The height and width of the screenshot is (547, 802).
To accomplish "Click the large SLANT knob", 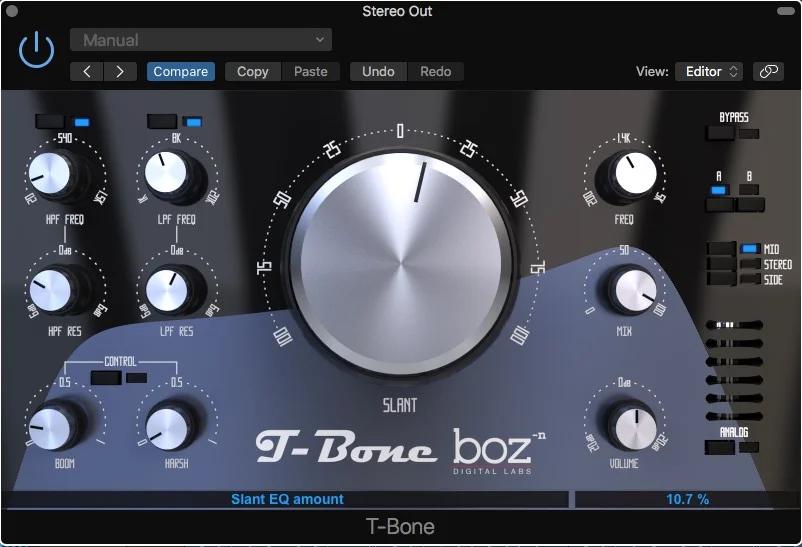I will coord(400,265).
